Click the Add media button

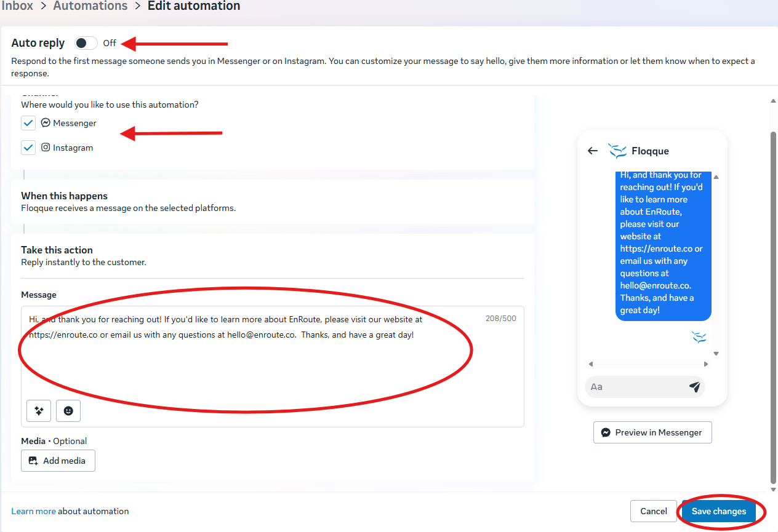58,461
